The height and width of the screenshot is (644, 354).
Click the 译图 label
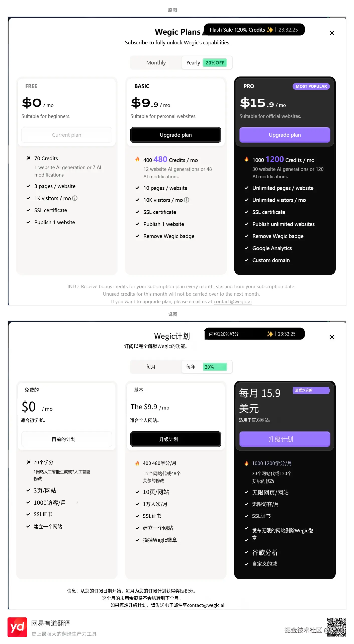point(172,314)
